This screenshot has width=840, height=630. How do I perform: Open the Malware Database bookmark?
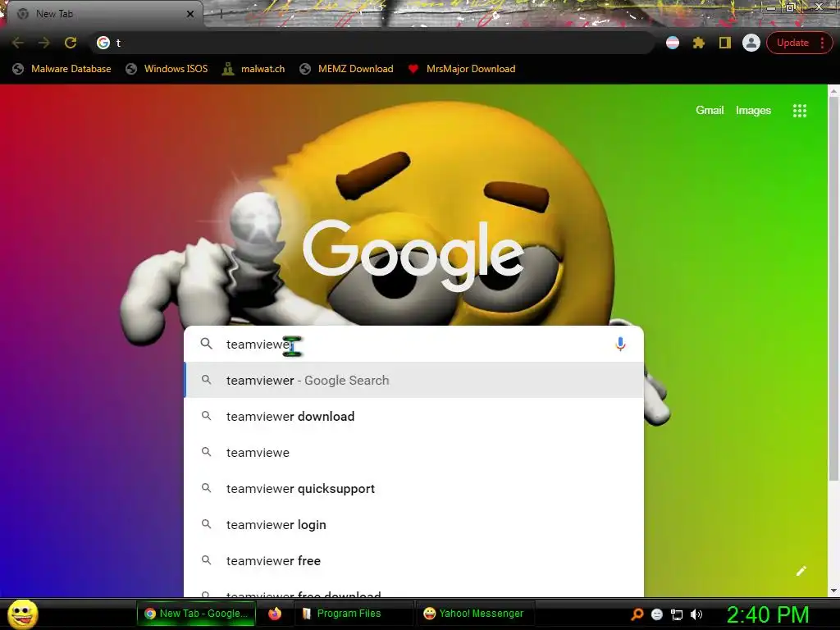(62, 69)
